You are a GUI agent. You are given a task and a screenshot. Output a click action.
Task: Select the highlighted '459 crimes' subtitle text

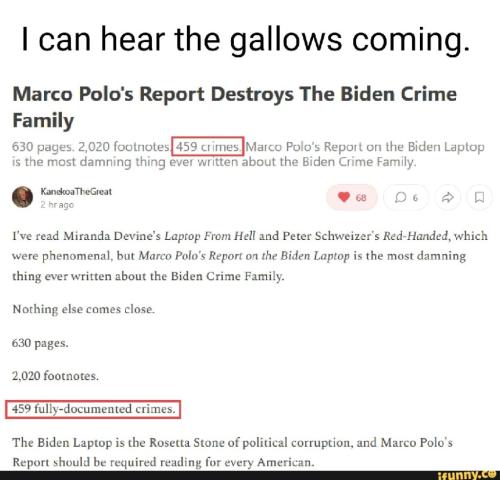click(x=208, y=146)
